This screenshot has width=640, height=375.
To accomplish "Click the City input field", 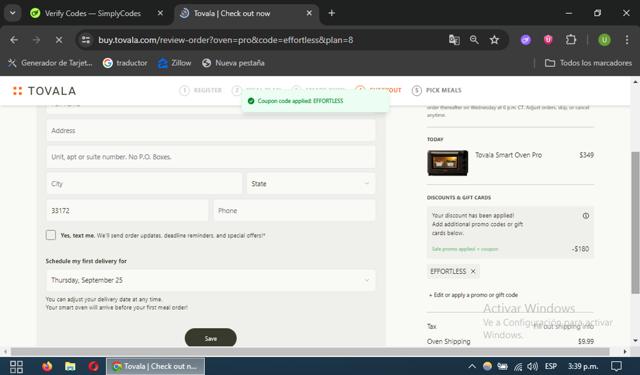I will (144, 184).
